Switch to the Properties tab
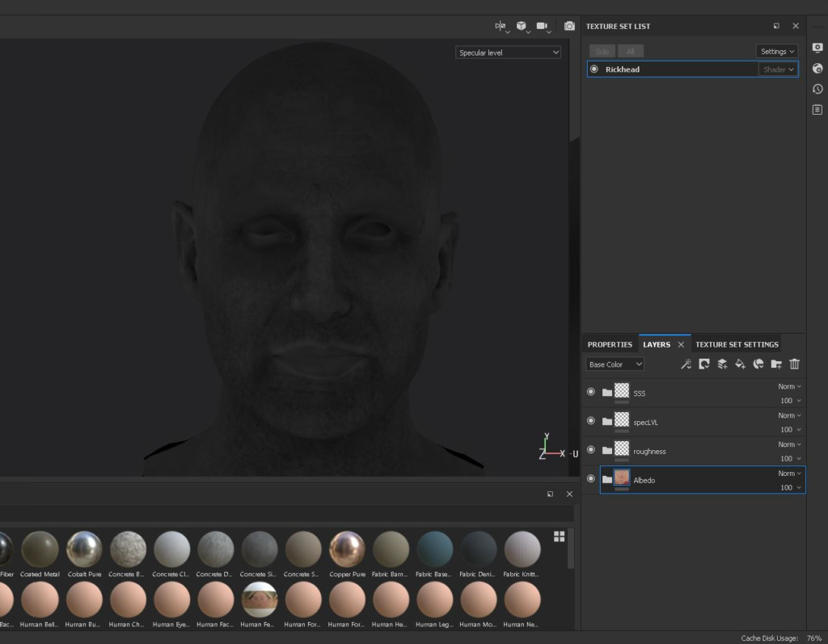This screenshot has height=644, width=828. point(610,344)
